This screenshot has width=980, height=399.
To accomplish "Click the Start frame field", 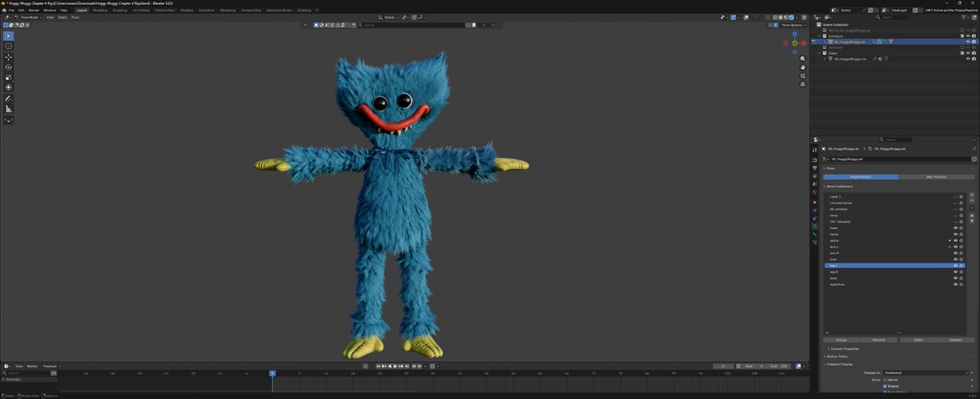I will click(754, 366).
